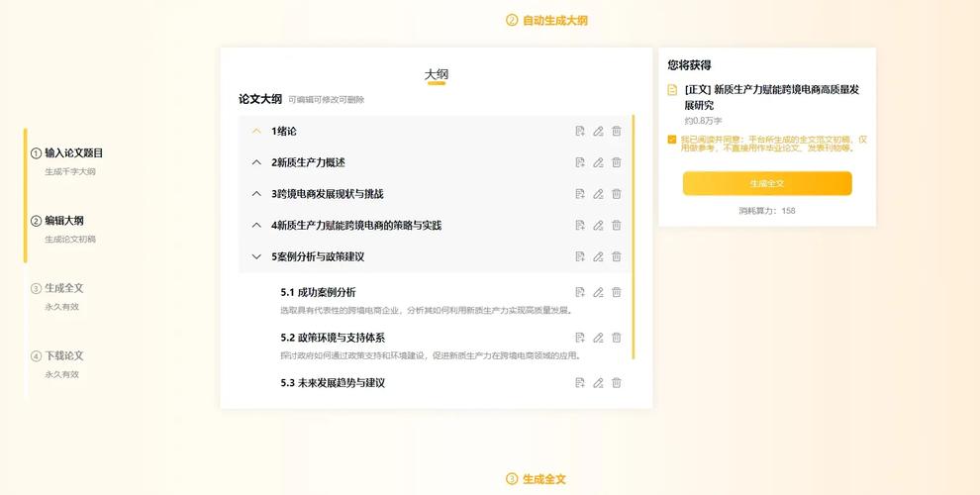Edit the 2新质生产力概述 row
Viewport: 980px width, 495px height.
[x=598, y=162]
